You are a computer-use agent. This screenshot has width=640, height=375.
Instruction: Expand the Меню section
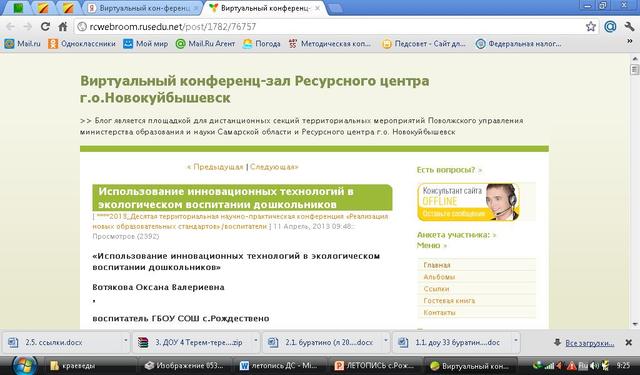(431, 245)
